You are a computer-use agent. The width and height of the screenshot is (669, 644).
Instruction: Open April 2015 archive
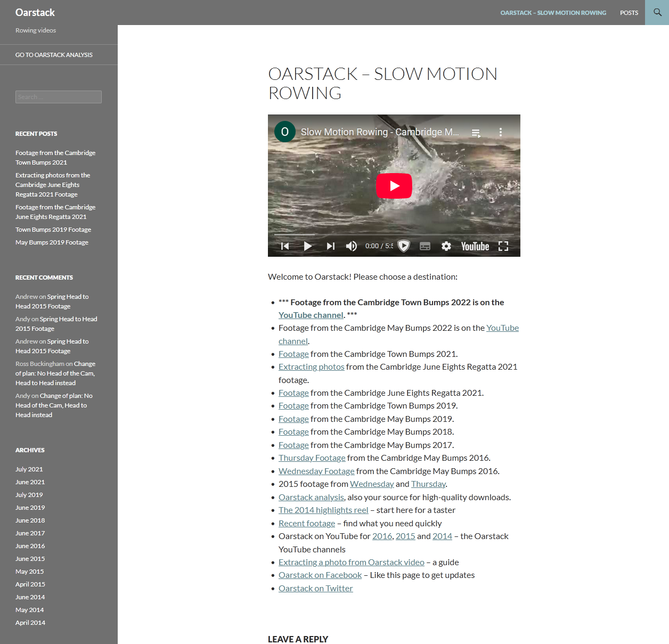pyautogui.click(x=30, y=584)
